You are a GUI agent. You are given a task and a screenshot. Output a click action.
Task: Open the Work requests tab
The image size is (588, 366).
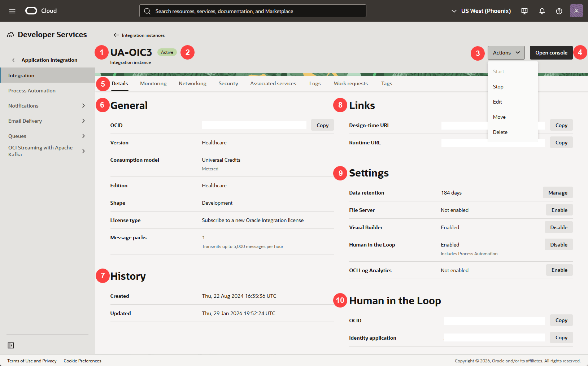(x=351, y=83)
